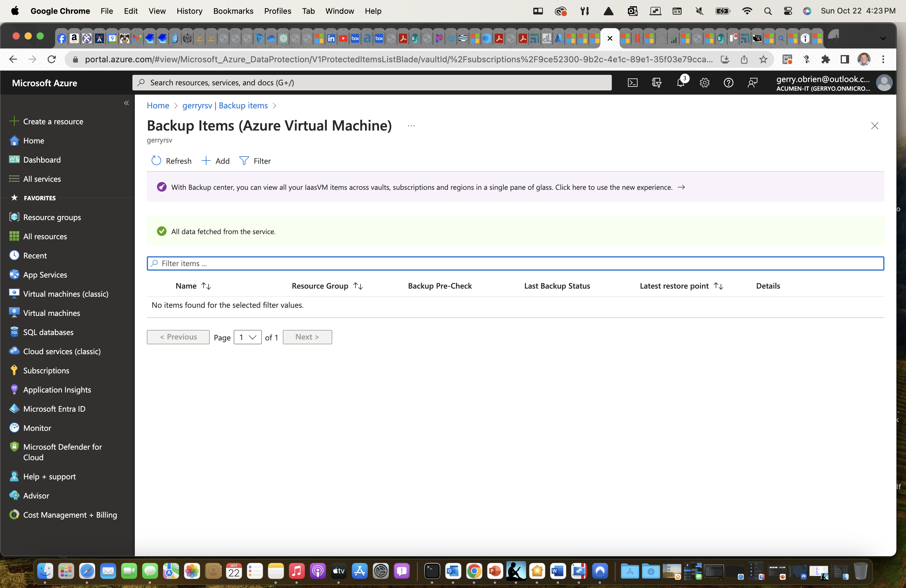Open Directories and subscriptions filter icon
The width and height of the screenshot is (906, 588).
tap(656, 83)
